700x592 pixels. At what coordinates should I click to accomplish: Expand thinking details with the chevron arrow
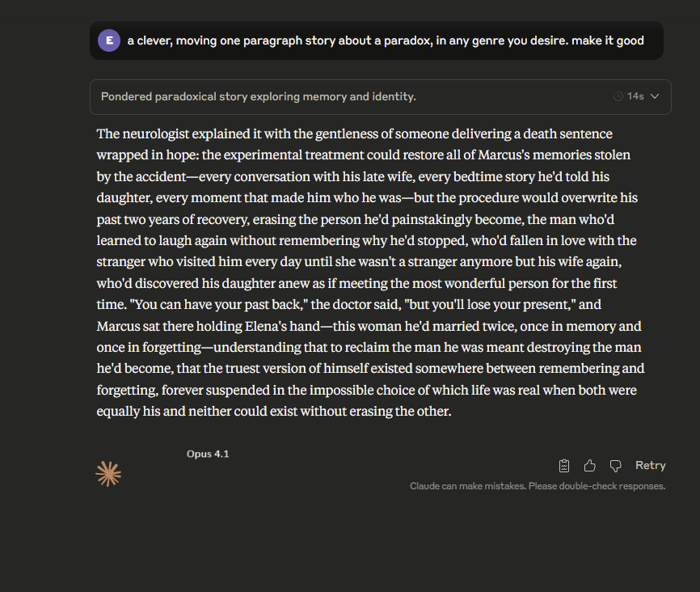[655, 96]
